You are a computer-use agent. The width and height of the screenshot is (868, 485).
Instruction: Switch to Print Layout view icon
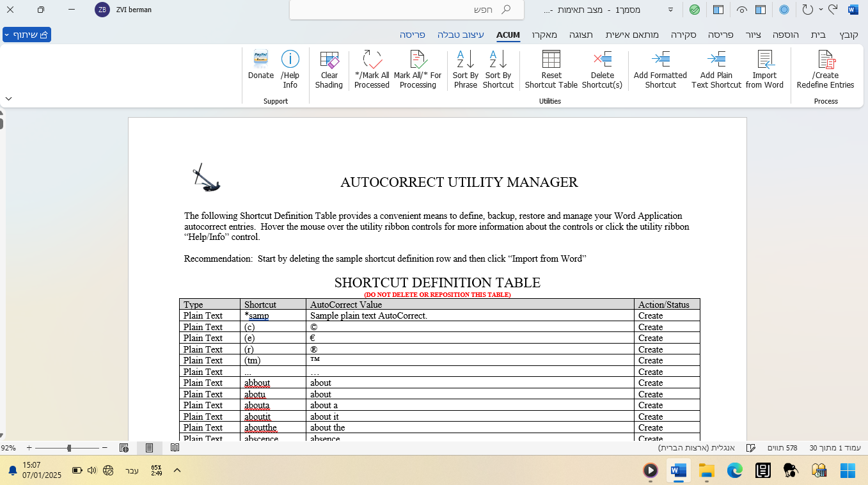150,448
